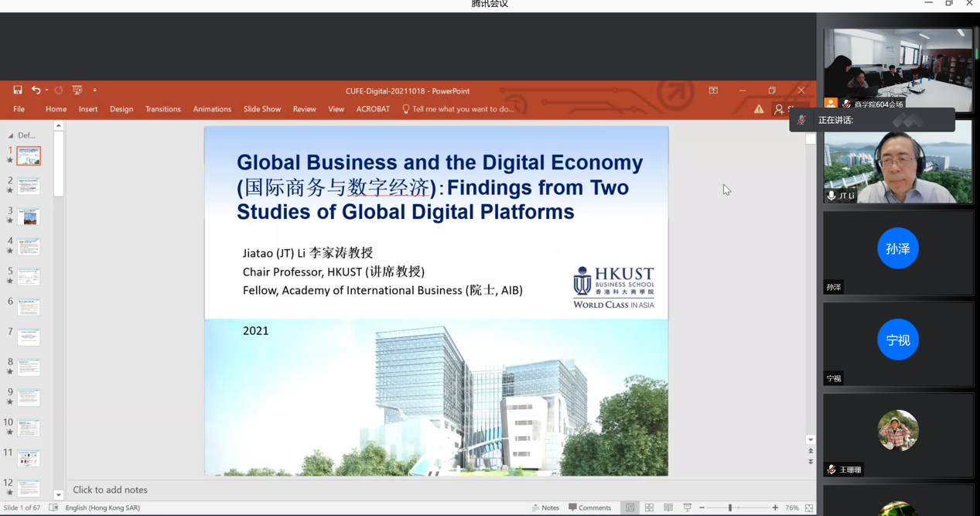Open the Comments pane from the status bar
Viewport: 980px width, 516px height.
click(x=589, y=507)
